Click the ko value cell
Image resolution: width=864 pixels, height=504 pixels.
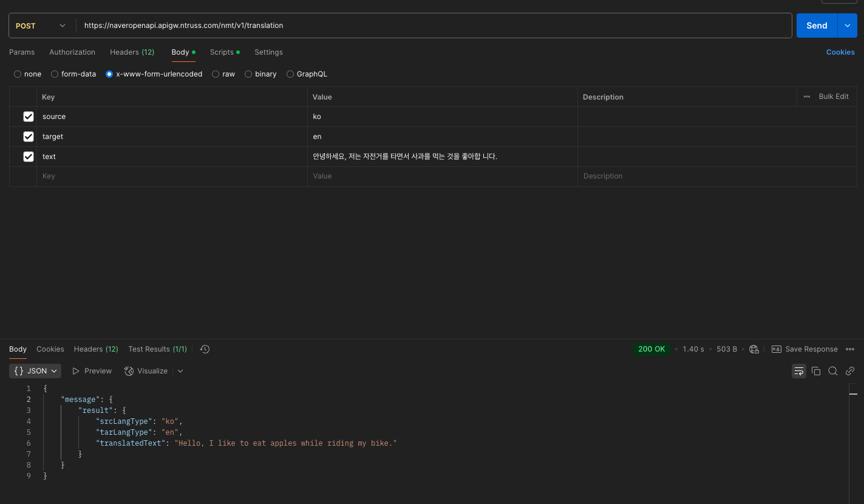tap(443, 117)
